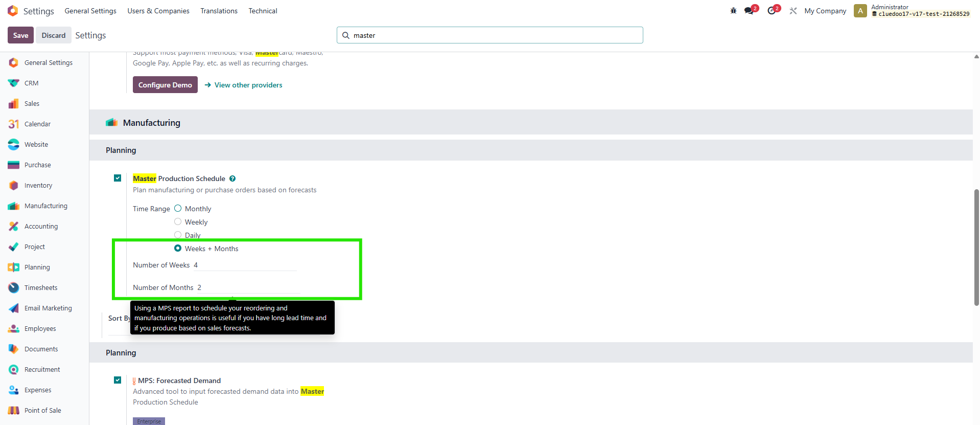
Task: Uncheck the Master Production Schedule checkbox
Action: click(118, 178)
